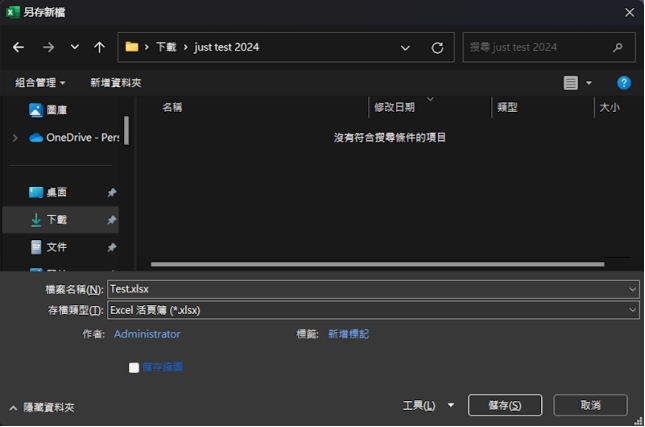The width and height of the screenshot is (645, 427).
Task: Click the 取消 button
Action: tap(590, 405)
